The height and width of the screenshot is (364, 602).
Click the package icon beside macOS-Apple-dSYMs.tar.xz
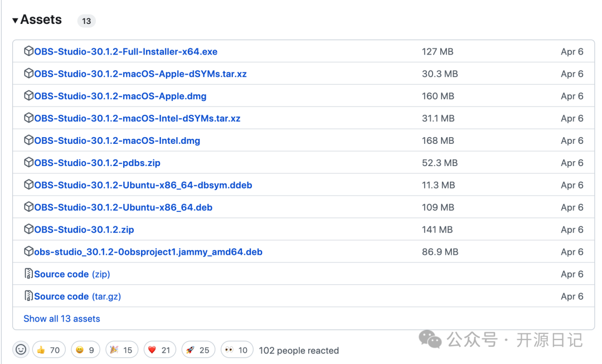(x=29, y=73)
